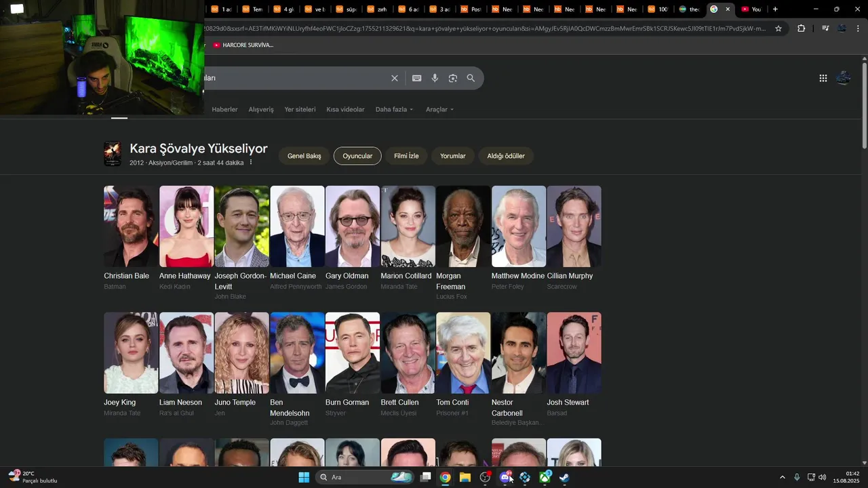Open Michael Caine's photo
868x488 pixels.
point(297,226)
